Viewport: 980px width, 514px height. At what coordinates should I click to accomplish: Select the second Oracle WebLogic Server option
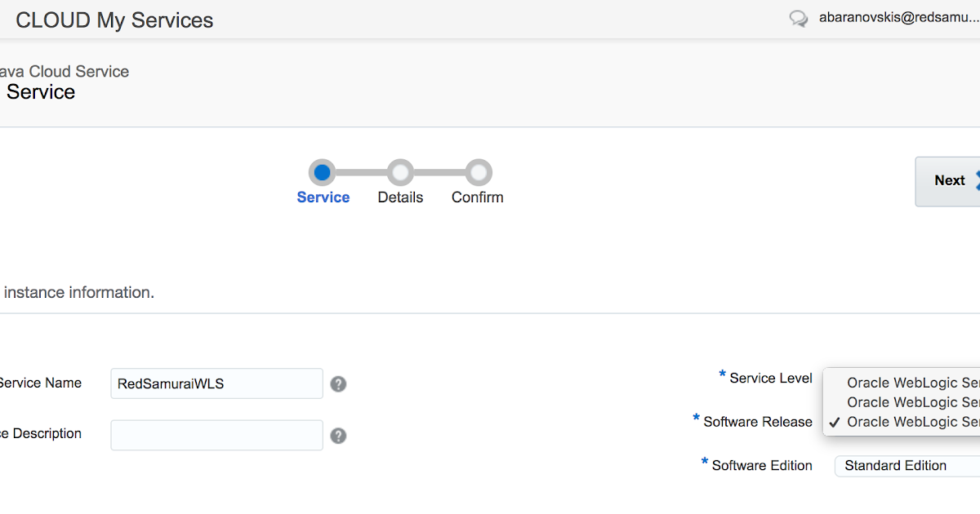[x=906, y=401]
